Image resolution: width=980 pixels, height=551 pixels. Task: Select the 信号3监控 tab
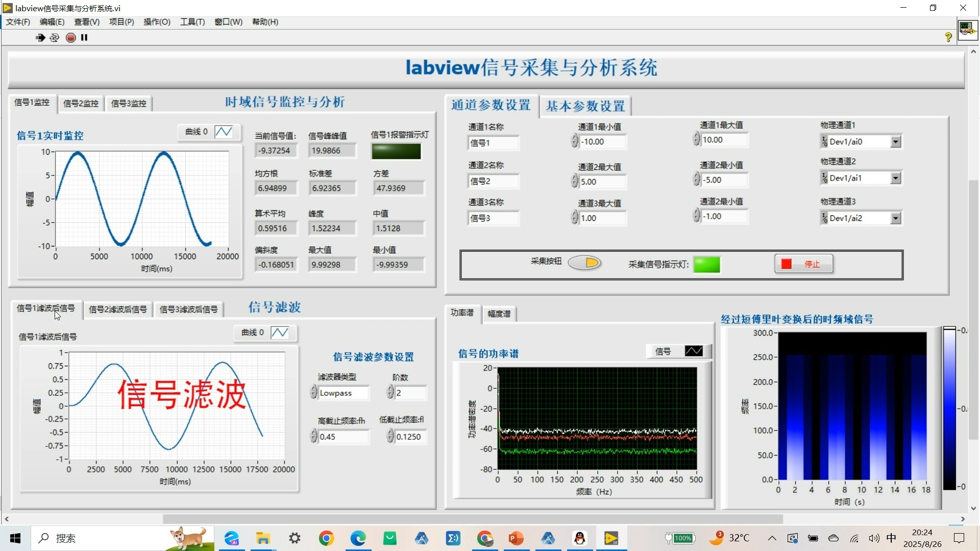(x=129, y=104)
